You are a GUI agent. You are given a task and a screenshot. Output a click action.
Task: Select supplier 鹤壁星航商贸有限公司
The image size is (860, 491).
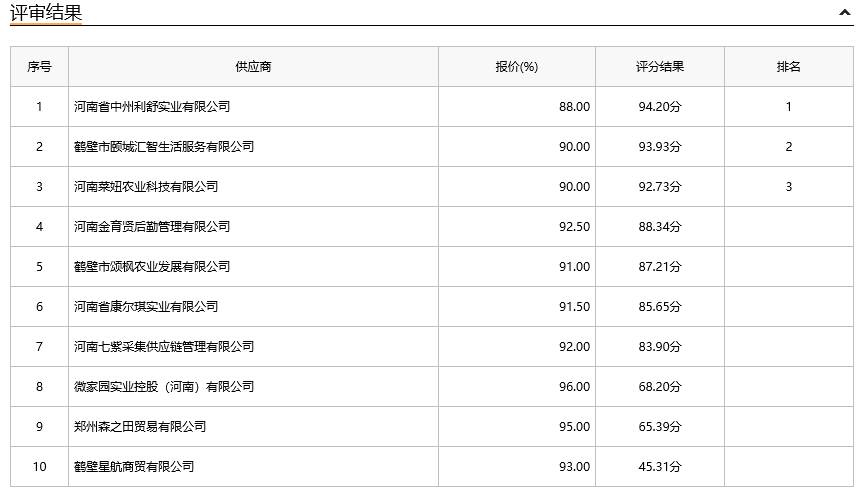pyautogui.click(x=134, y=467)
